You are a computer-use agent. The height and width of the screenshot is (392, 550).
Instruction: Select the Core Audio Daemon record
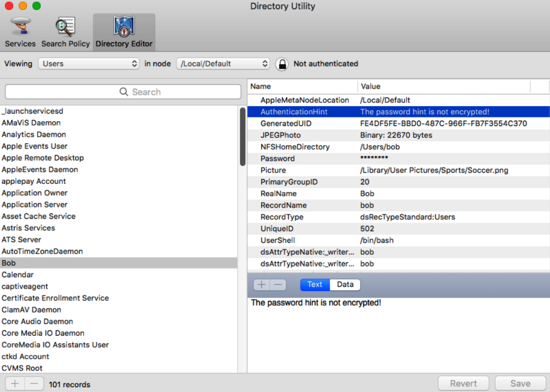(119, 322)
